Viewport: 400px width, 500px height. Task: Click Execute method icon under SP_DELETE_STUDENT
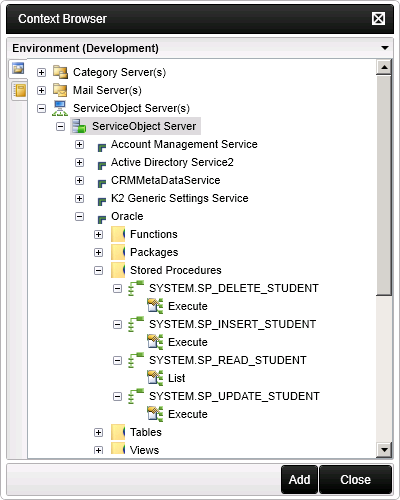point(155,306)
